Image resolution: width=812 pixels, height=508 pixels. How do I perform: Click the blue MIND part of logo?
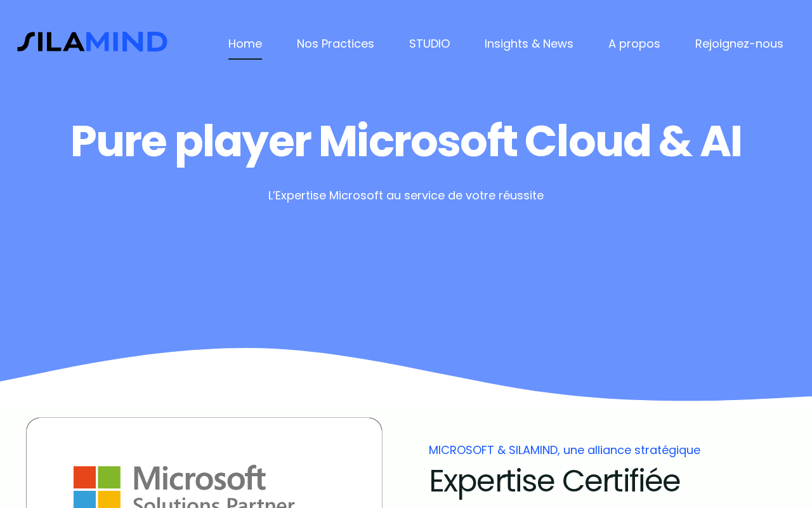click(126, 42)
